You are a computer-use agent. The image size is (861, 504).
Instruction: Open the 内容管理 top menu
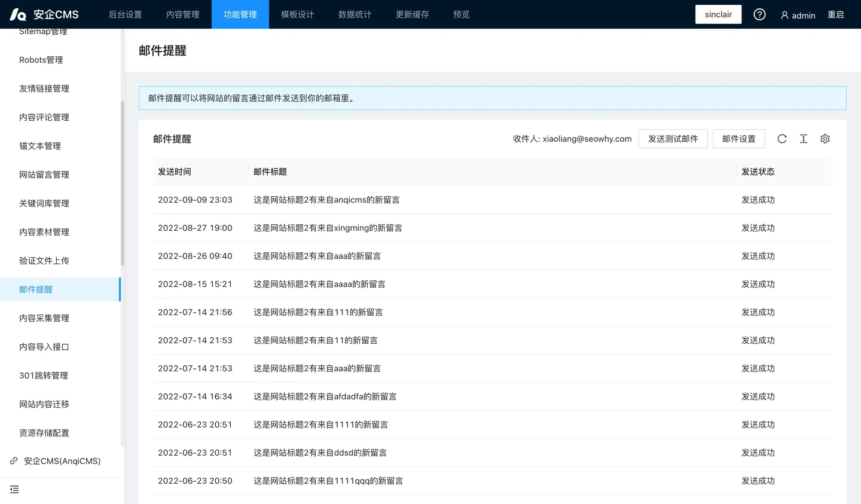coord(183,14)
